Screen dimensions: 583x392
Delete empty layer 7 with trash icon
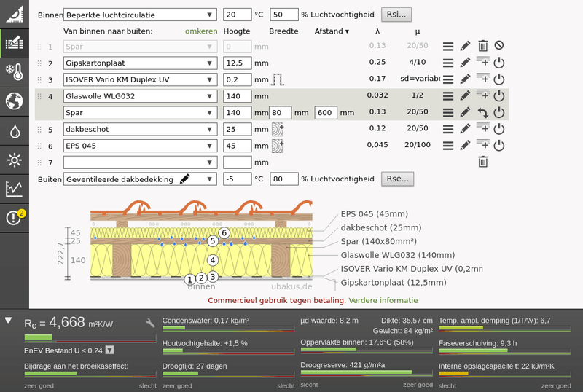point(482,162)
